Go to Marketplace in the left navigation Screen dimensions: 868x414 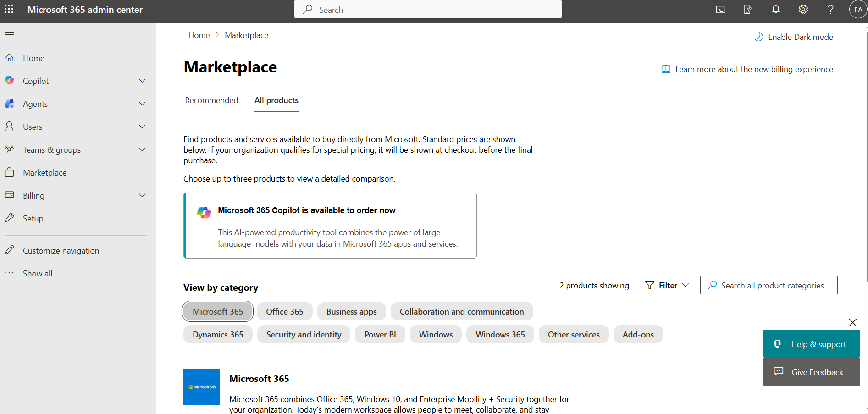pos(45,173)
